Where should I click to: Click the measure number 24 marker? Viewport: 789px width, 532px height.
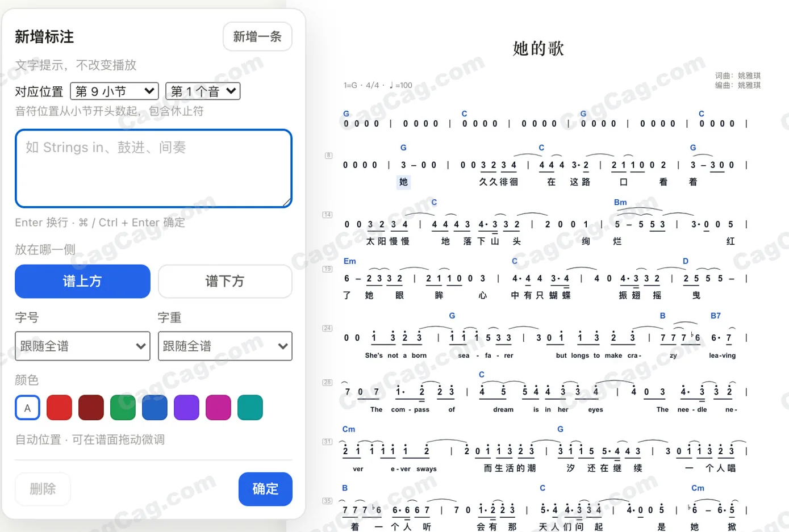pyautogui.click(x=327, y=328)
